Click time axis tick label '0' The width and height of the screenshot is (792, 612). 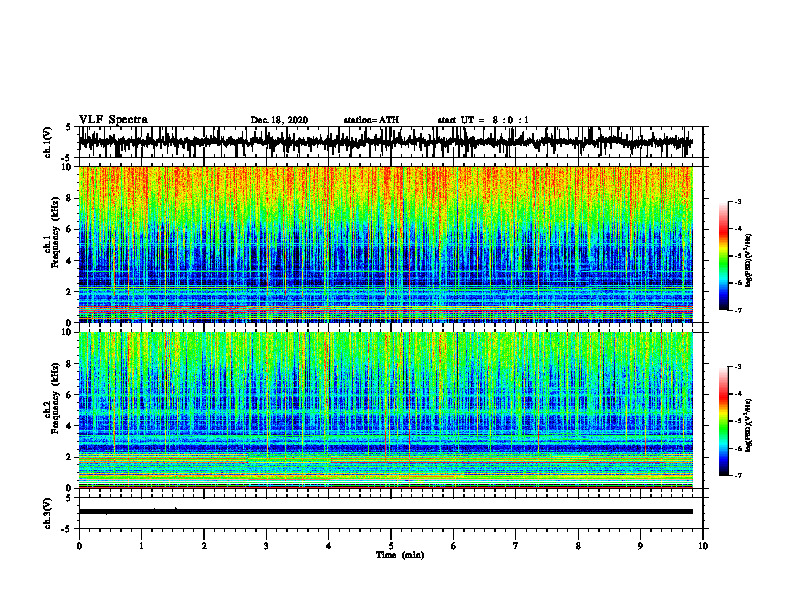[x=79, y=546]
